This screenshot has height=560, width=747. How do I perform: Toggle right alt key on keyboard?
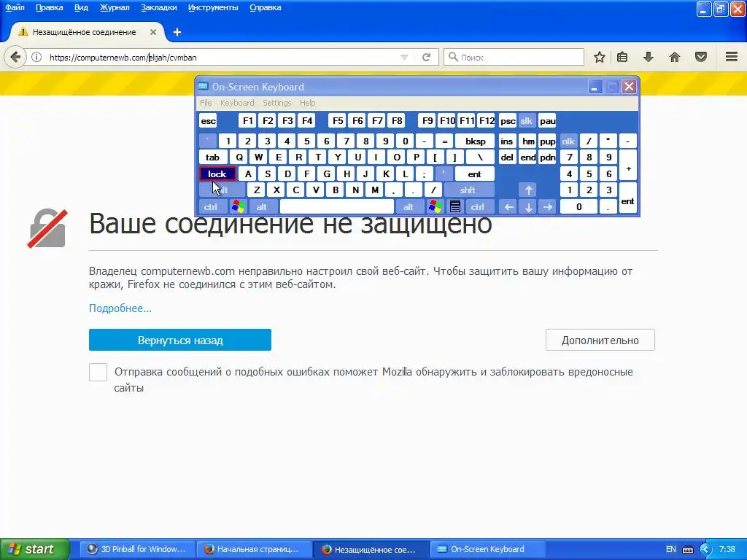(409, 206)
